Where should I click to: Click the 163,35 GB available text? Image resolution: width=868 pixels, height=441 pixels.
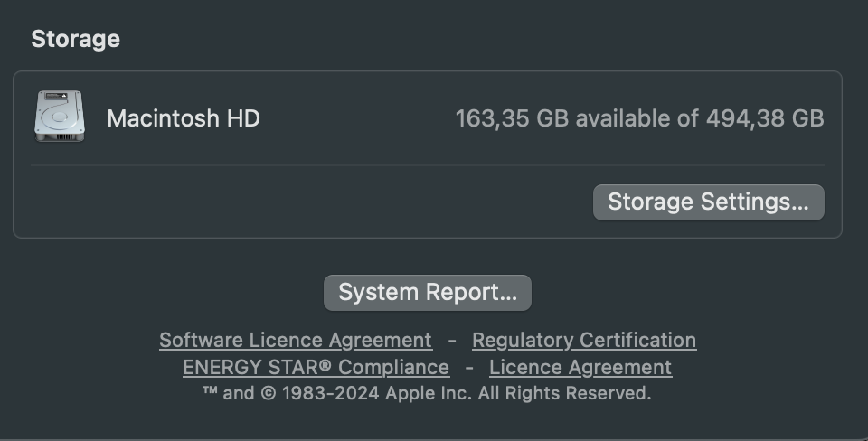coord(639,118)
